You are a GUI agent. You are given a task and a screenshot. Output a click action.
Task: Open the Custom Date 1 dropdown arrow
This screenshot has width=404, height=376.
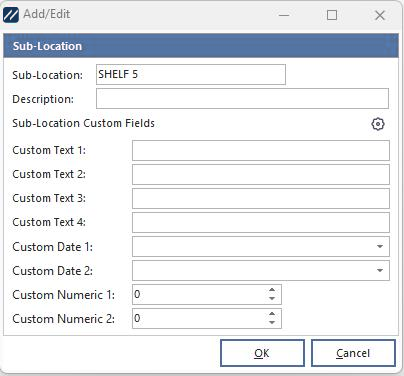point(380,247)
